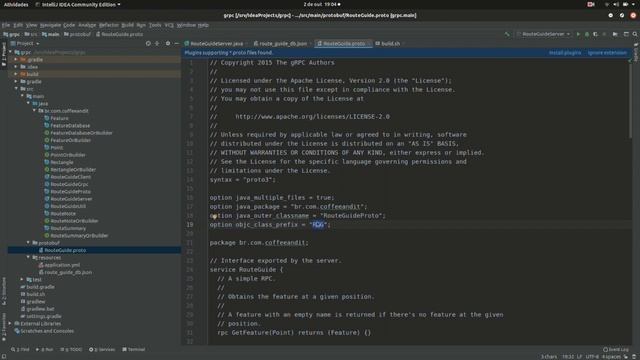Open the Services tool window button
Image resolution: width=640 pixels, height=360 pixels.
[102, 349]
